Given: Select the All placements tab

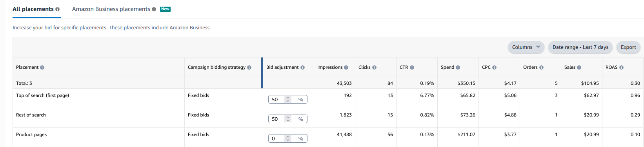Looking at the screenshot, I should pos(33,9).
